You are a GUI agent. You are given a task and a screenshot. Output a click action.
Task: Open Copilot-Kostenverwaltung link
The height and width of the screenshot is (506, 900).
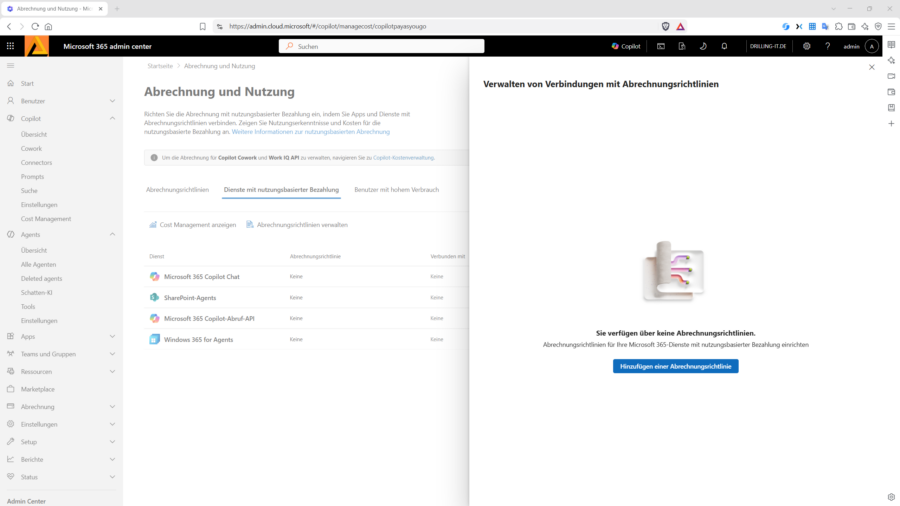(x=404, y=158)
